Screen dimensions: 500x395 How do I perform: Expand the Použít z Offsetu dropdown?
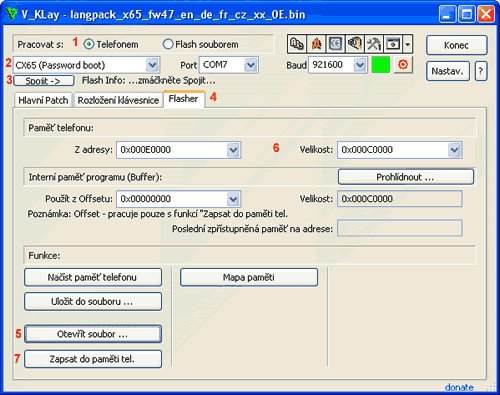[x=233, y=199]
